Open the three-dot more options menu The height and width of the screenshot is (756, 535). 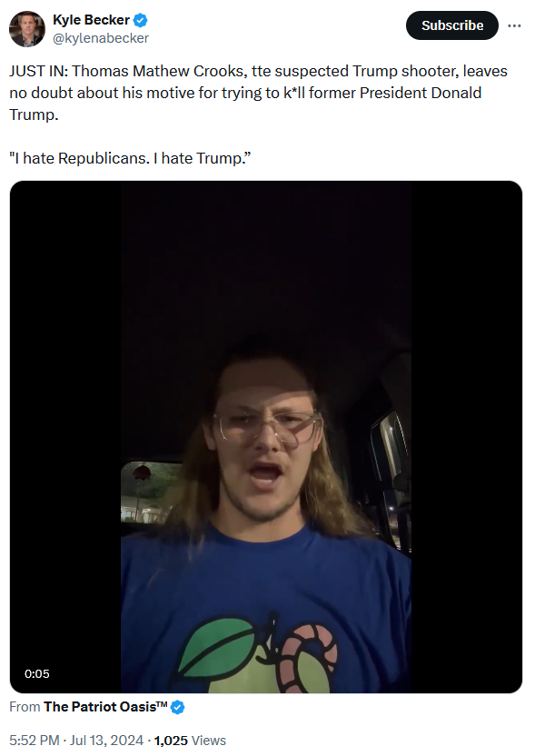click(514, 25)
